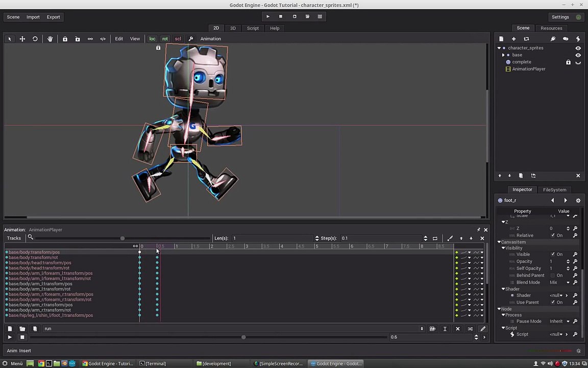Screen dimensions: 588x368
Task: Click the animation zoom slider handle
Action: click(x=122, y=238)
